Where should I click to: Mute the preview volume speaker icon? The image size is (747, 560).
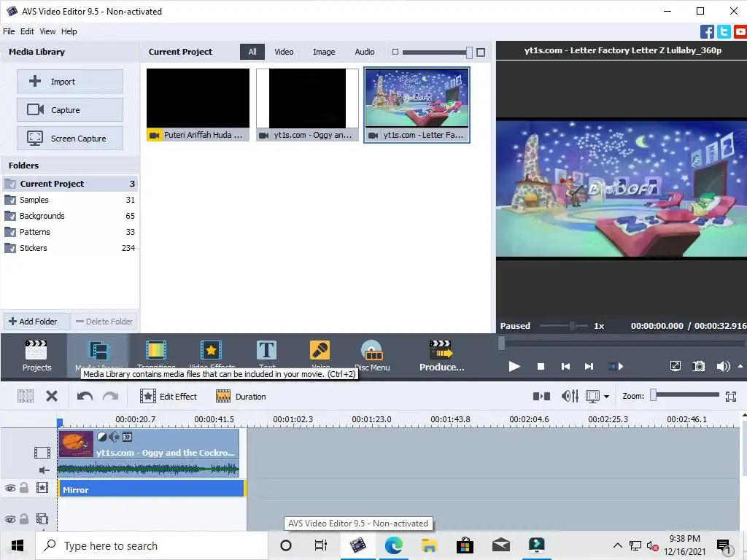point(723,366)
